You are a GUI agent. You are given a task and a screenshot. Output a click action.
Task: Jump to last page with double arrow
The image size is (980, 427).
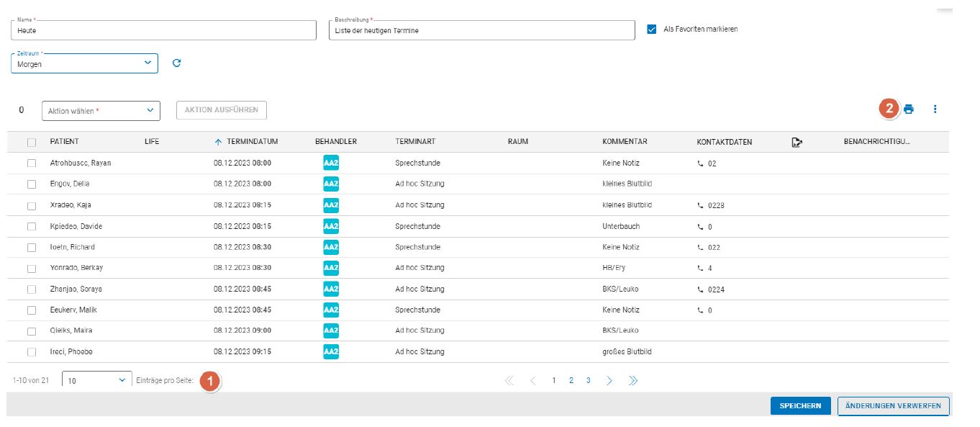coord(632,381)
